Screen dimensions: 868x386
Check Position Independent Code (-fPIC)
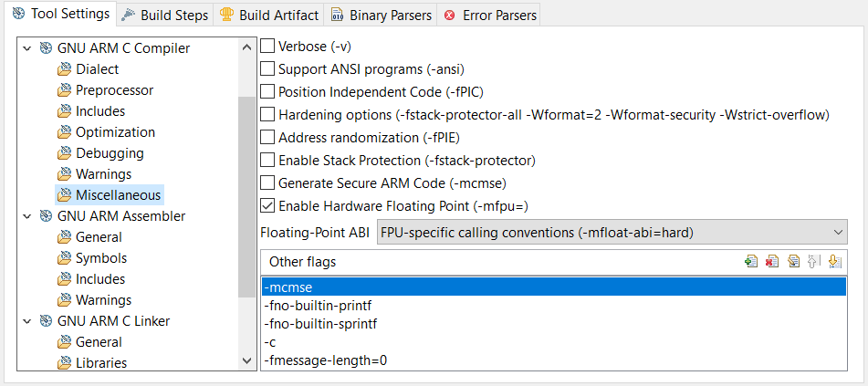[268, 91]
